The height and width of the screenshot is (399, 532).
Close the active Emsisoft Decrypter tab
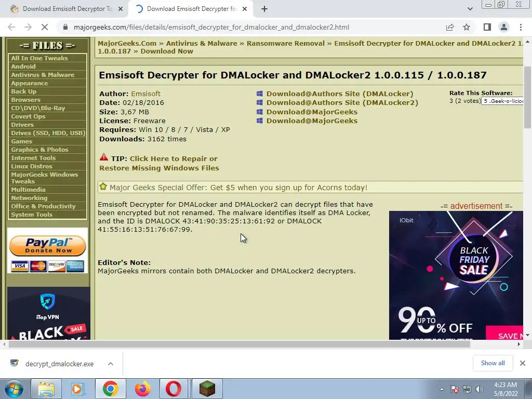(x=245, y=9)
